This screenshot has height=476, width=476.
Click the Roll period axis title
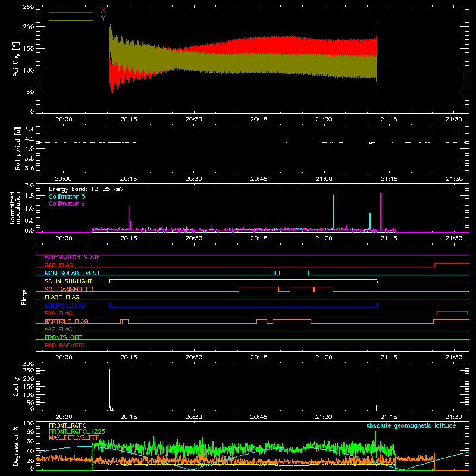[x=17, y=148]
